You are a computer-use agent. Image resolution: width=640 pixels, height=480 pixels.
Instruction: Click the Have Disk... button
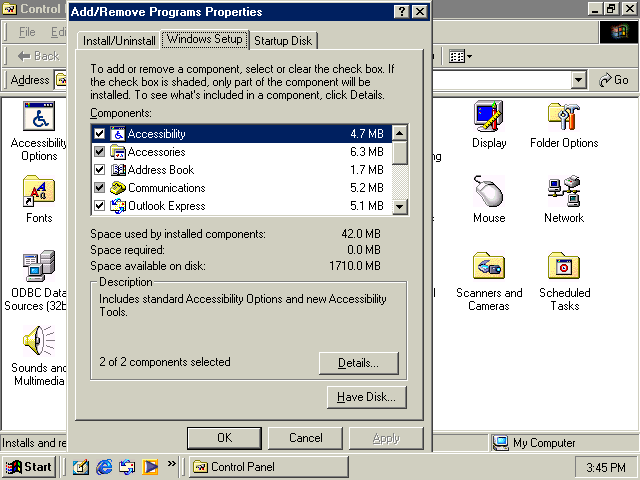click(x=366, y=397)
